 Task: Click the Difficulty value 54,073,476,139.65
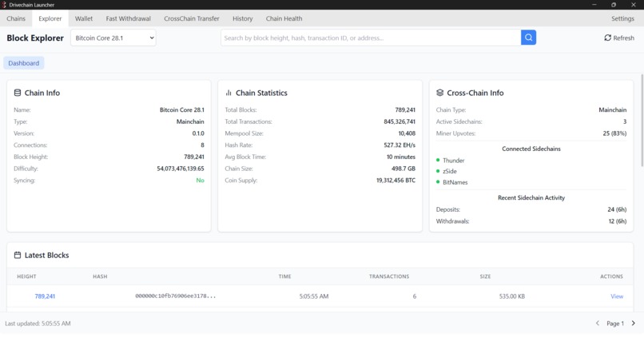click(181, 169)
